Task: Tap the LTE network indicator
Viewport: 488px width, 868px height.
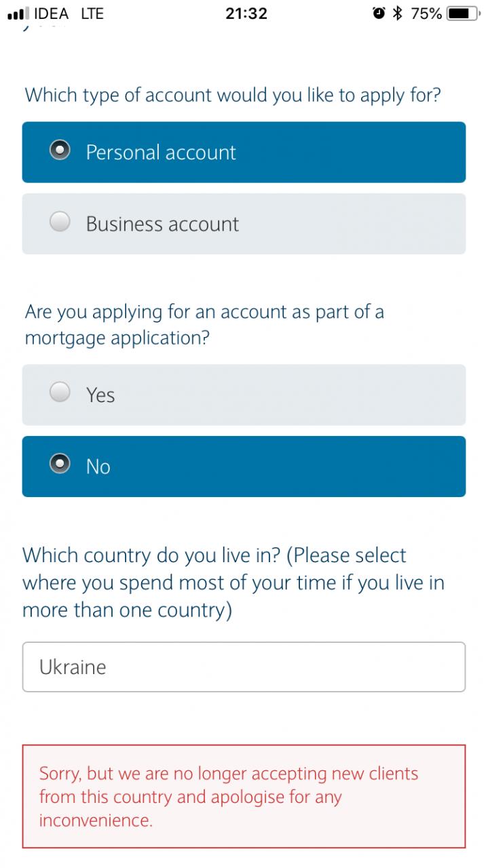Action: (92, 14)
